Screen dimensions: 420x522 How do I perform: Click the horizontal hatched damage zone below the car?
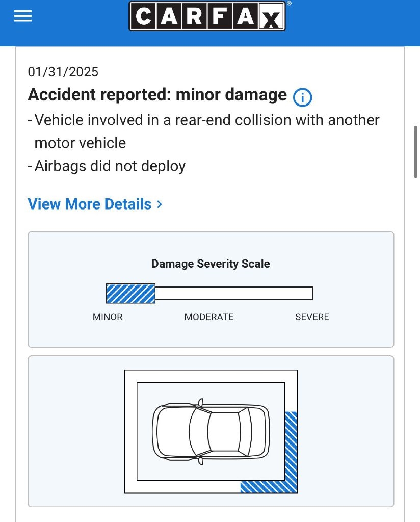262,487
